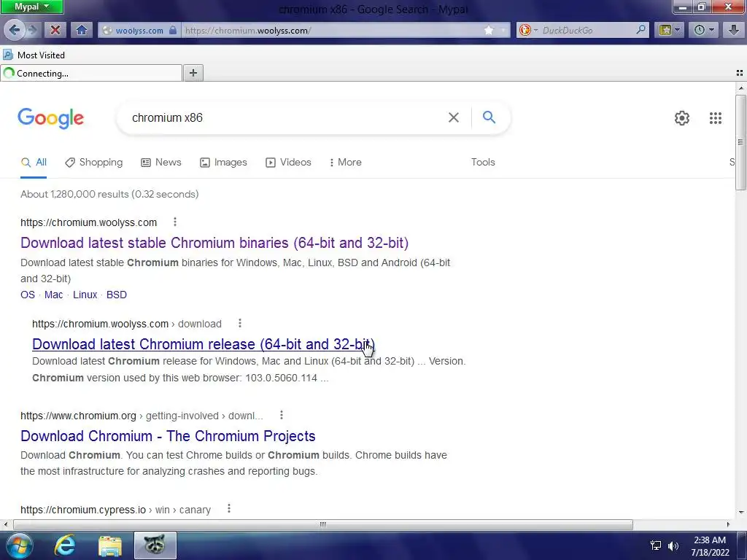
Task: Switch to the News results tab
Action: click(161, 163)
